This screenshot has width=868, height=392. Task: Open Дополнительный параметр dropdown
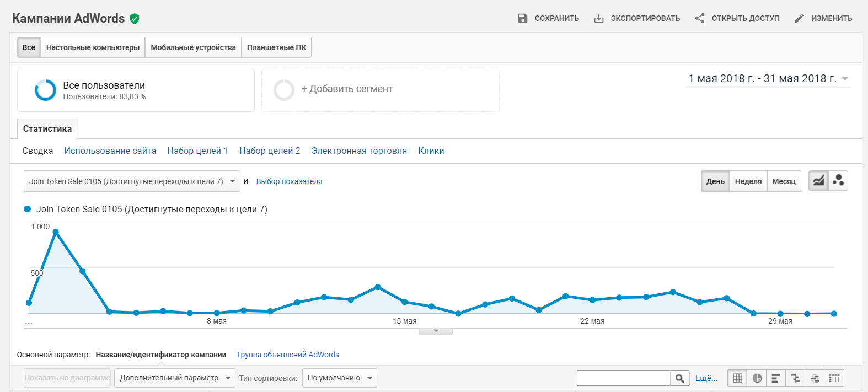click(175, 378)
